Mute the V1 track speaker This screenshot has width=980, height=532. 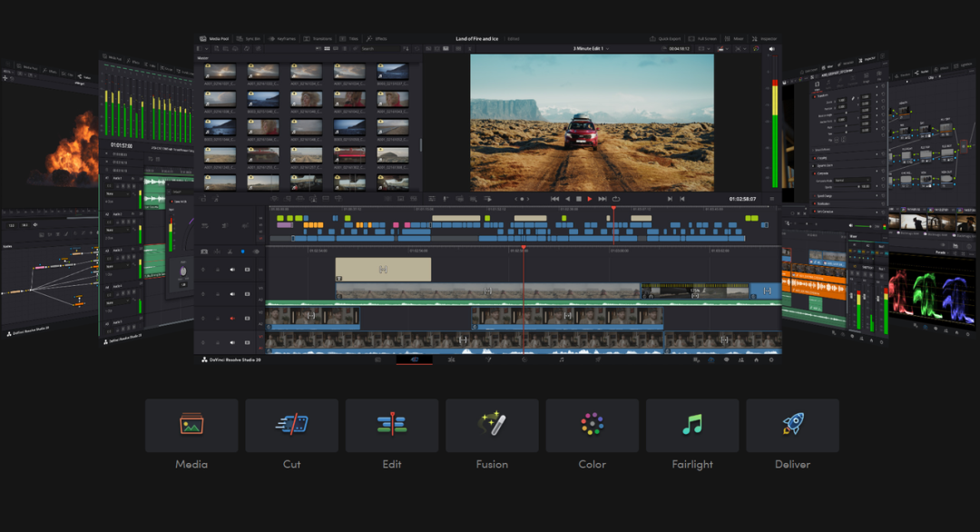[232, 342]
